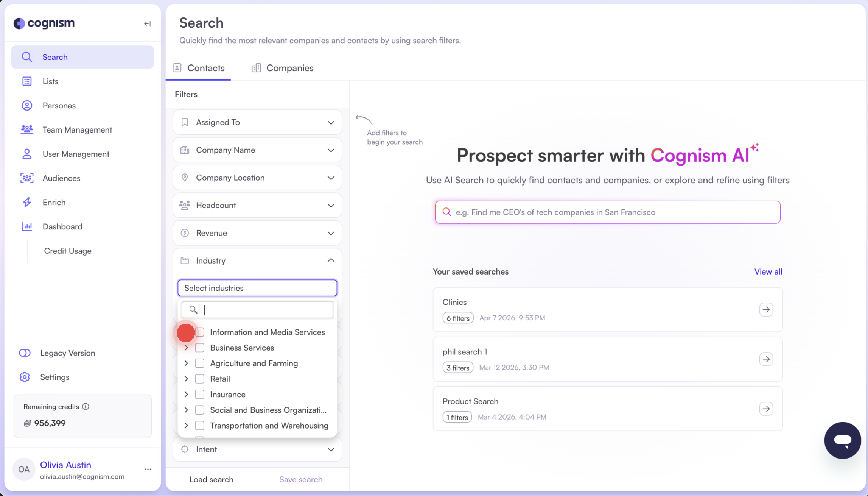Open the Clinics saved search arrow
This screenshot has width=868, height=496.
pos(766,310)
